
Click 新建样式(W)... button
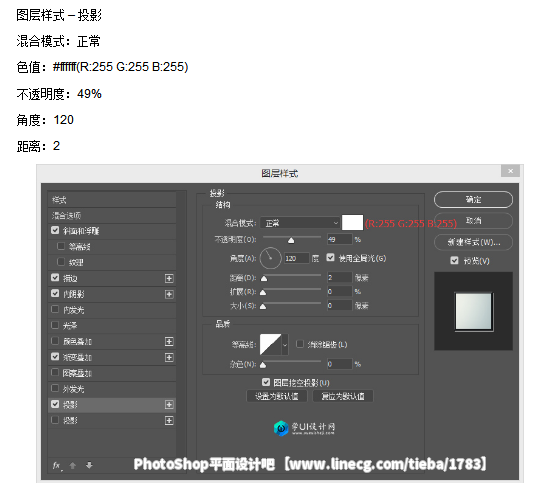(x=473, y=242)
